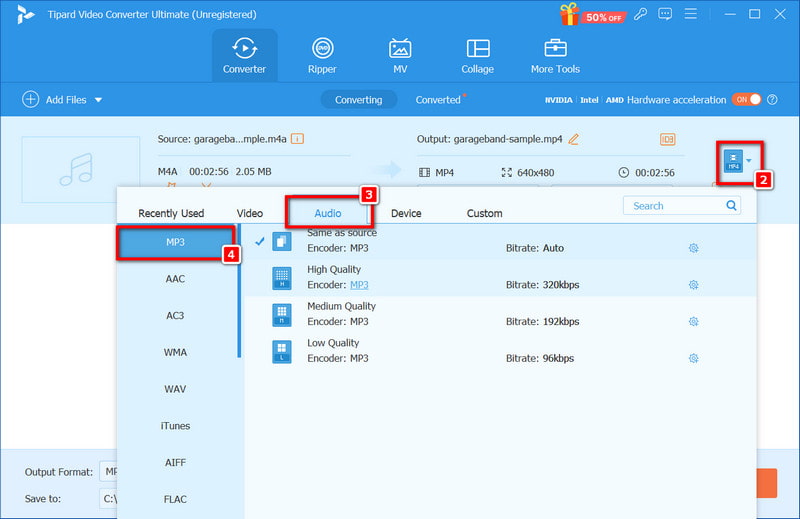The height and width of the screenshot is (519, 800).
Task: Edit the output file name pencil icon
Action: click(573, 139)
